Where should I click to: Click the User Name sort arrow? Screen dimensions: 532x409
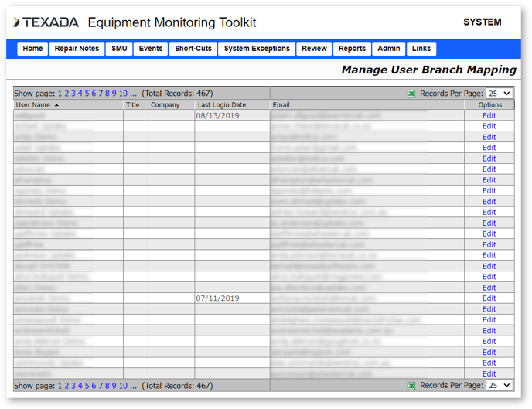[56, 105]
